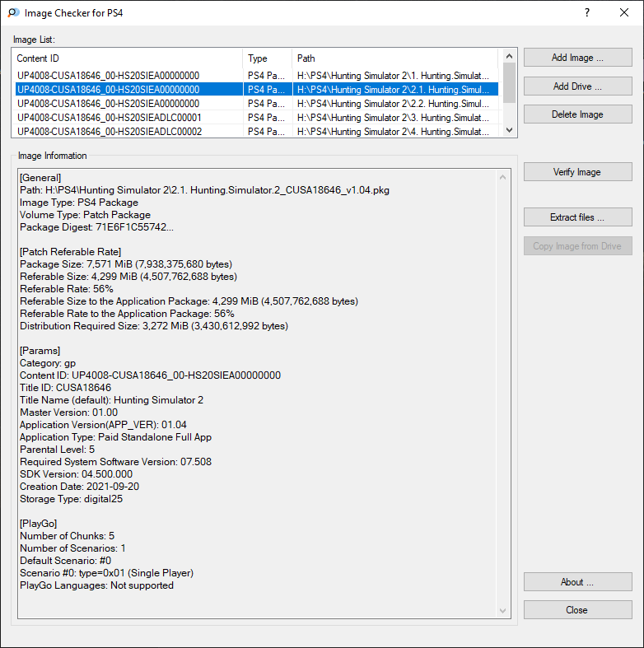Screen dimensions: 644x648
Task: Open the About dialog
Action: (x=577, y=582)
